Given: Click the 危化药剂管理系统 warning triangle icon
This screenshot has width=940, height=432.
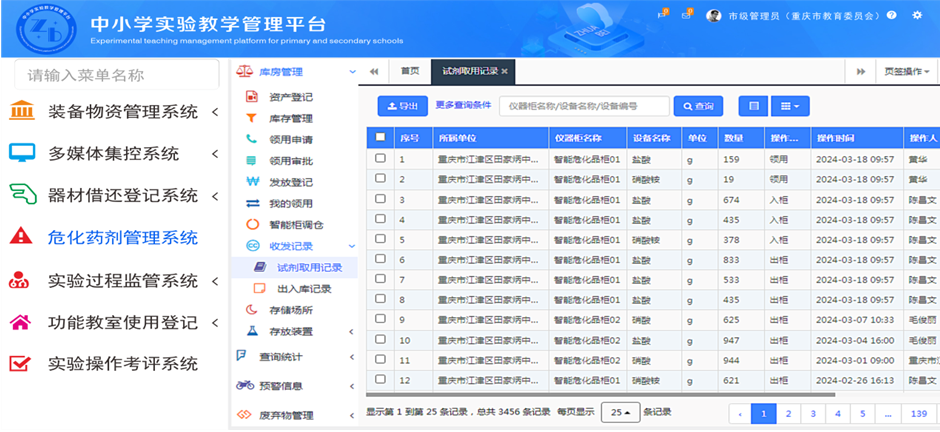Looking at the screenshot, I should (21, 237).
